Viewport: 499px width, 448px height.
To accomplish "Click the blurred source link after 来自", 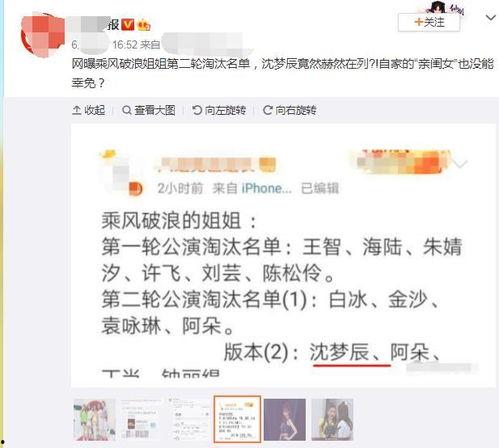I will click(207, 44).
